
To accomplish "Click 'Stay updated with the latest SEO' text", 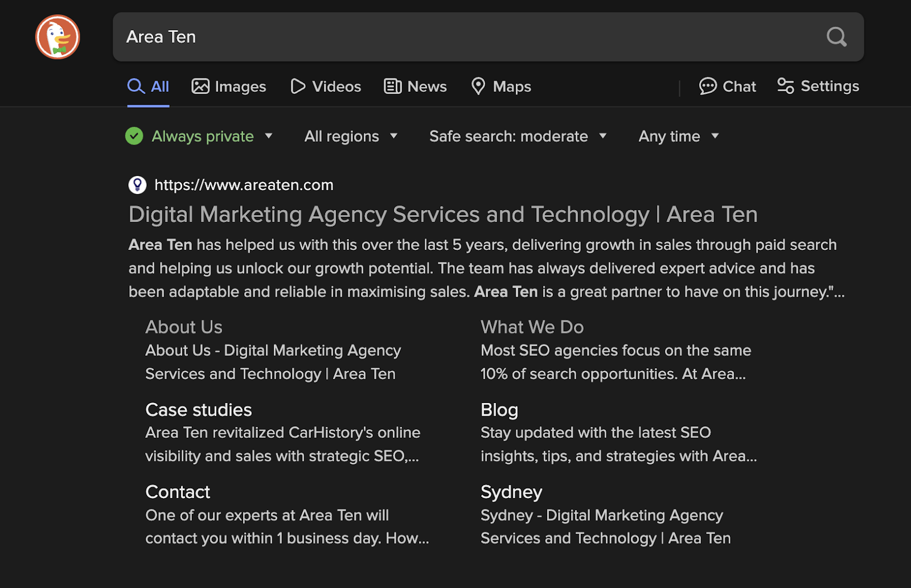I will point(596,433).
